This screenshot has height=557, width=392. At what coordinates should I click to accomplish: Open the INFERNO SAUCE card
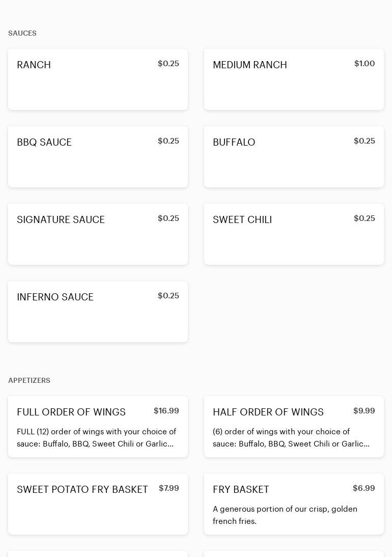click(x=98, y=312)
